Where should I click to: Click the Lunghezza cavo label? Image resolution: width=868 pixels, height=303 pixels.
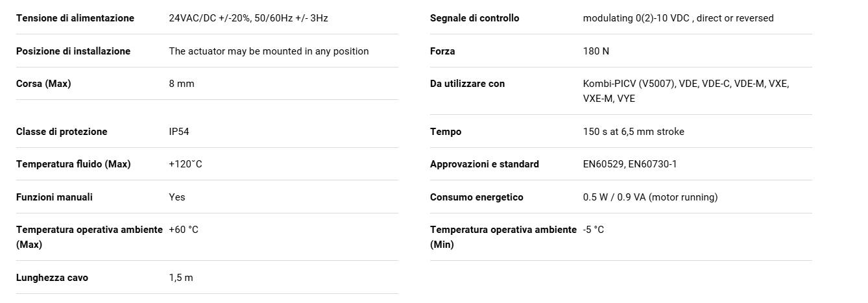(x=52, y=278)
